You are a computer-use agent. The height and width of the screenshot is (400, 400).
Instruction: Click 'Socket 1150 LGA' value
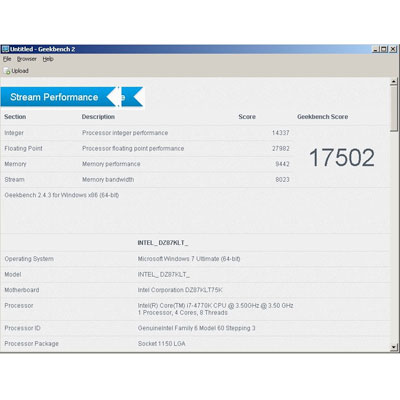pyautogui.click(x=162, y=343)
